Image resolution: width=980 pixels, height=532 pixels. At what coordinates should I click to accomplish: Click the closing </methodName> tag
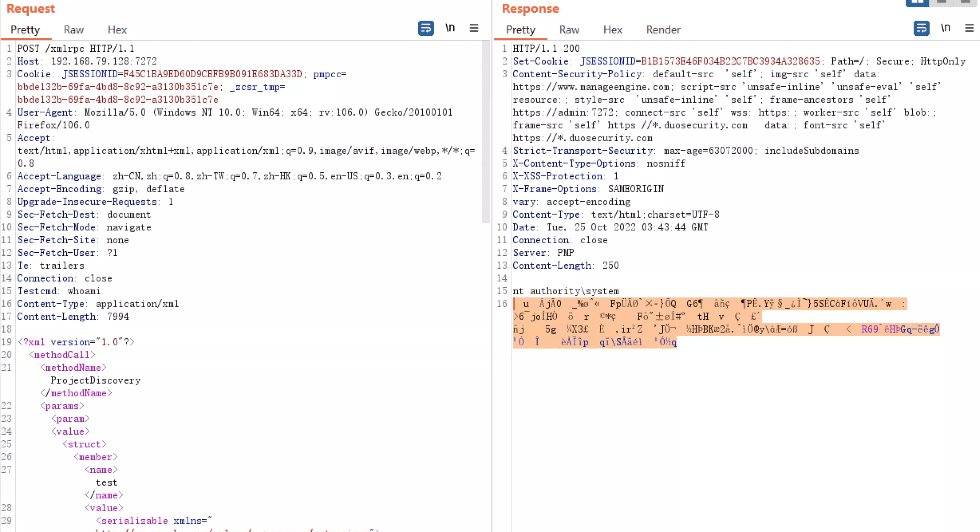(x=76, y=393)
